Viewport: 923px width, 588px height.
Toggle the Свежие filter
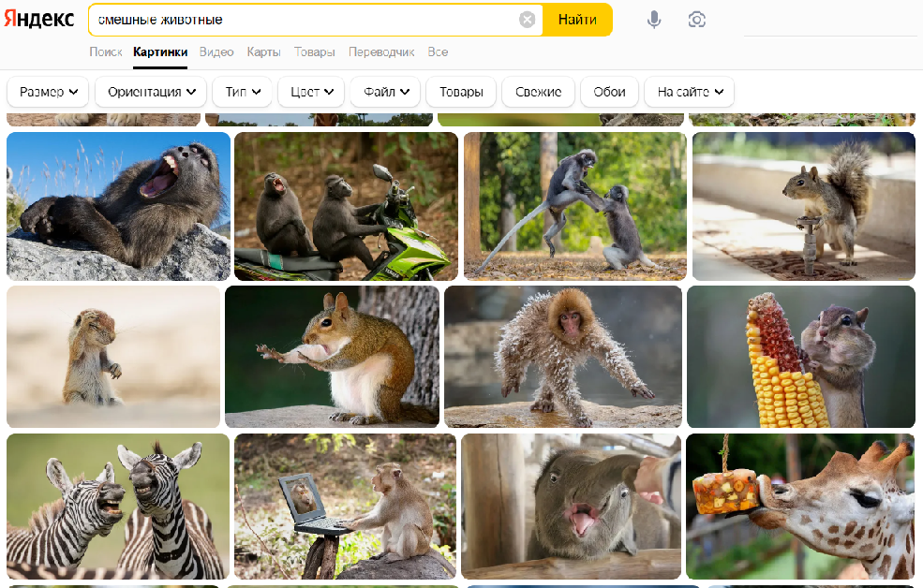point(538,92)
